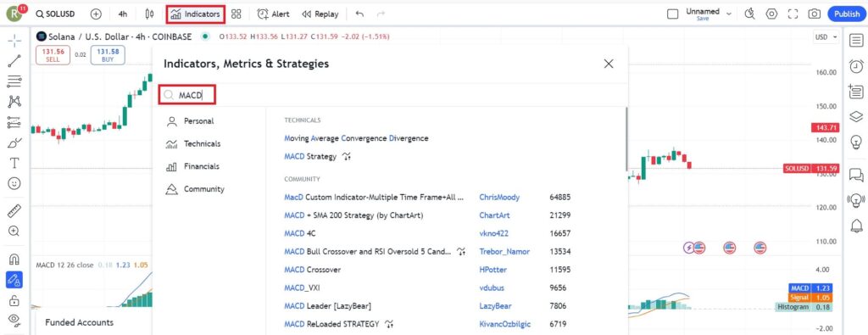Expand the Unnamed layout dropdown arrow
The width and height of the screenshot is (868, 335).
pyautogui.click(x=728, y=14)
